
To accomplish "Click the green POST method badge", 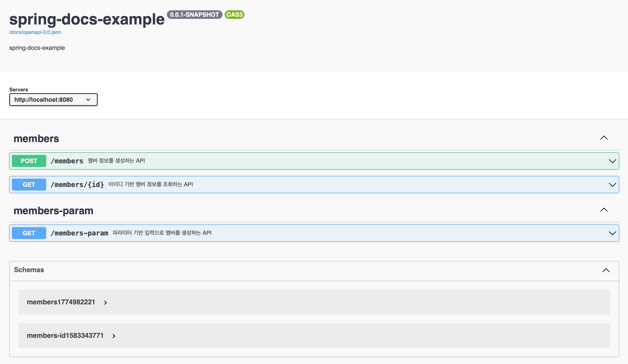I will (29, 161).
